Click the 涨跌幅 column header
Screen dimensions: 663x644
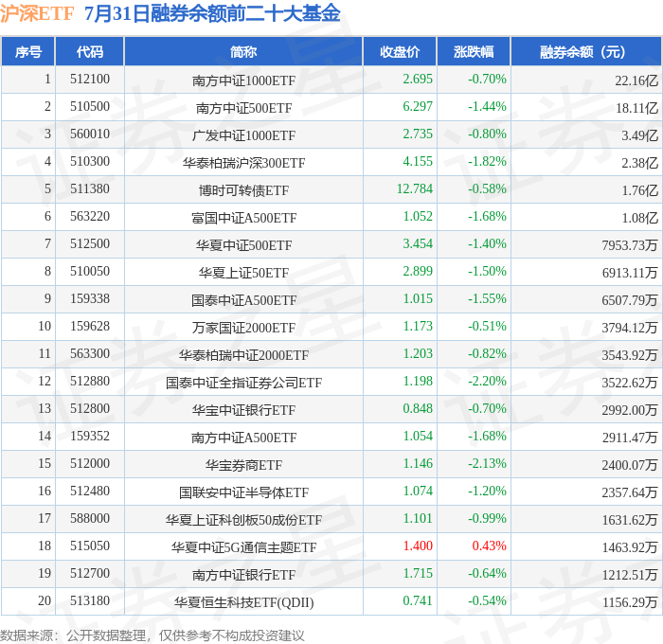tap(474, 51)
